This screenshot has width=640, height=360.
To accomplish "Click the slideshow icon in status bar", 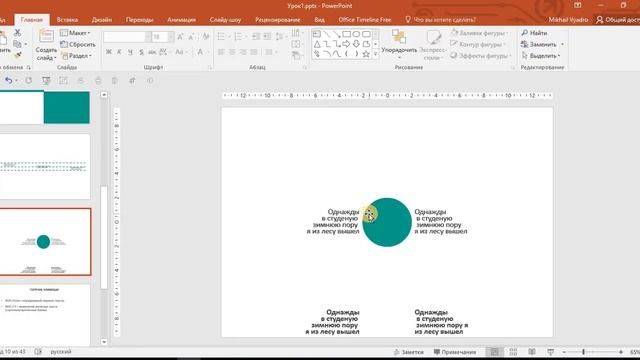I will 550,351.
